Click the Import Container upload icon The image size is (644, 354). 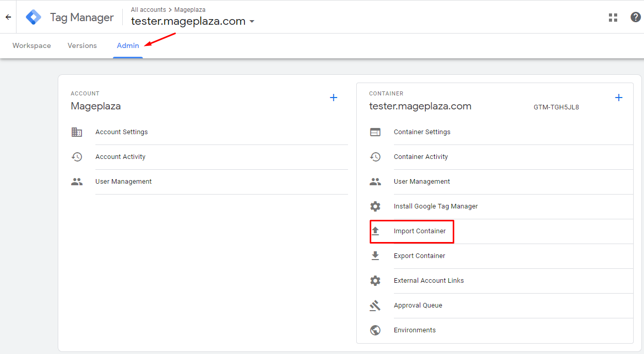375,231
